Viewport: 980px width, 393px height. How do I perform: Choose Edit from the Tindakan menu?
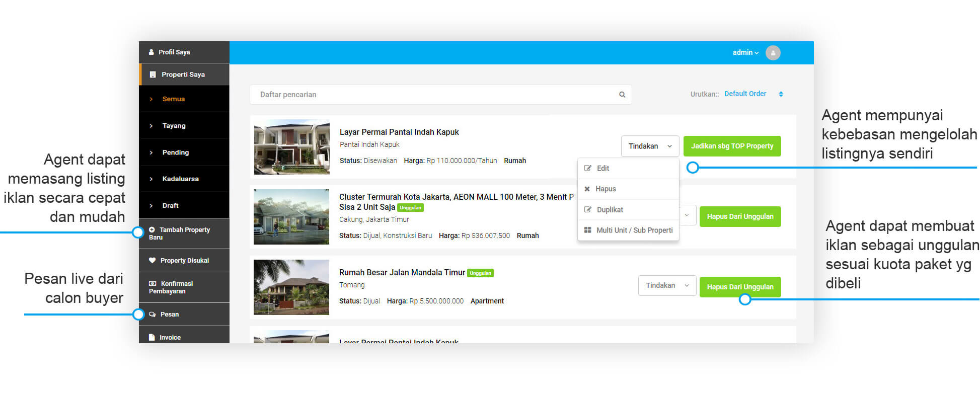628,168
